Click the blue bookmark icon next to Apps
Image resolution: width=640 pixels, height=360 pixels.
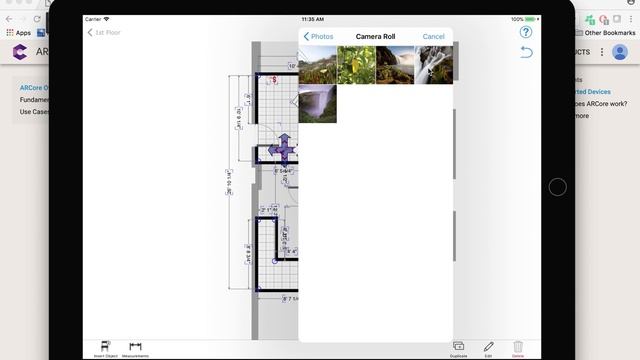(x=41, y=33)
